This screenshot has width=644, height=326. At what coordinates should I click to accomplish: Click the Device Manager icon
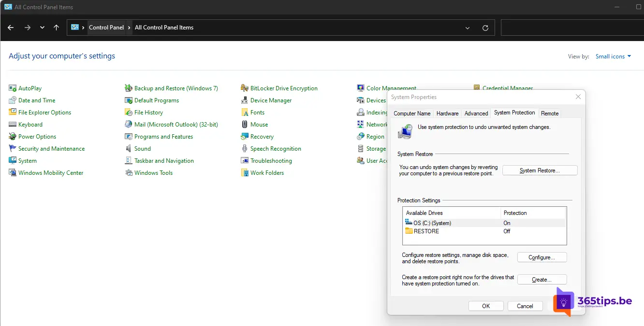click(245, 100)
